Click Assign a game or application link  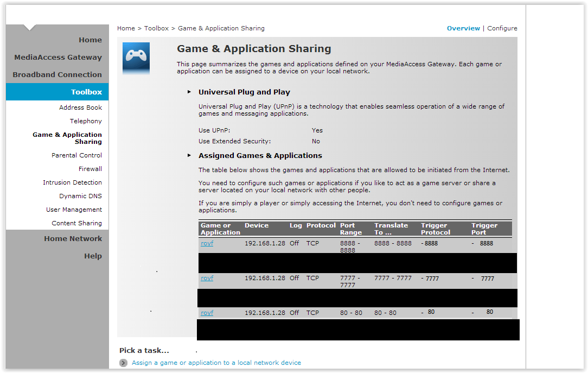pyautogui.click(x=216, y=363)
